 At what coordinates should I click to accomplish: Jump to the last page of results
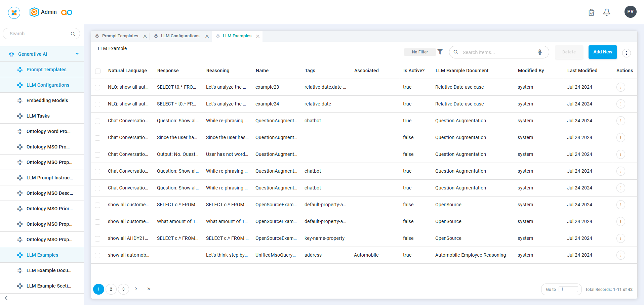(x=149, y=289)
